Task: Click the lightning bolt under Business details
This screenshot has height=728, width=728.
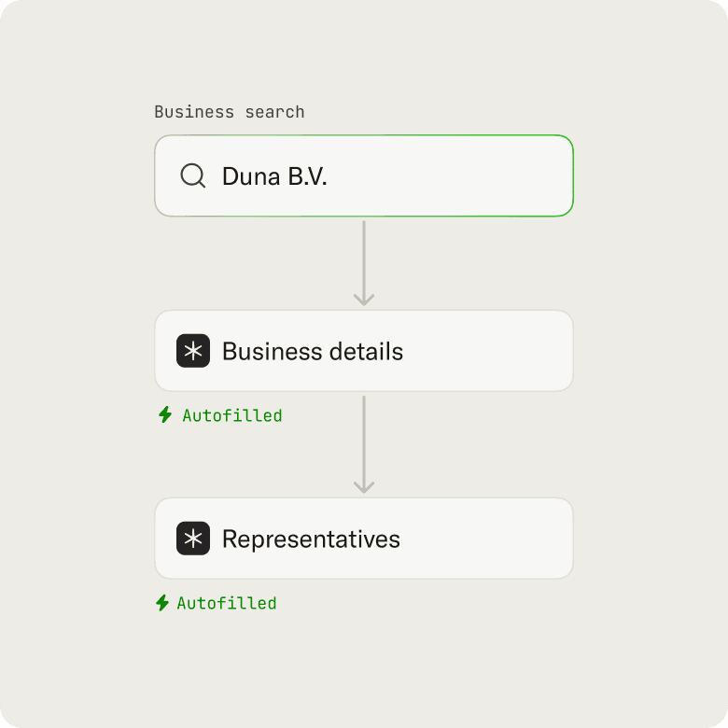Action: click(165, 414)
